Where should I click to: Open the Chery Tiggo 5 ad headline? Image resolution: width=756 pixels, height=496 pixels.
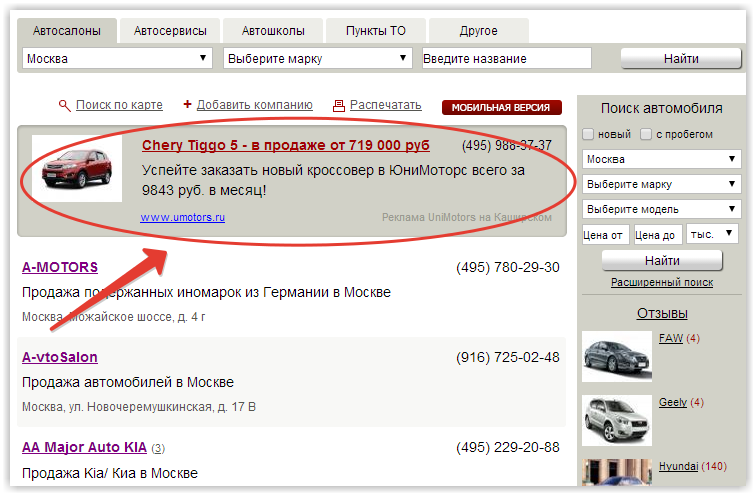point(285,145)
